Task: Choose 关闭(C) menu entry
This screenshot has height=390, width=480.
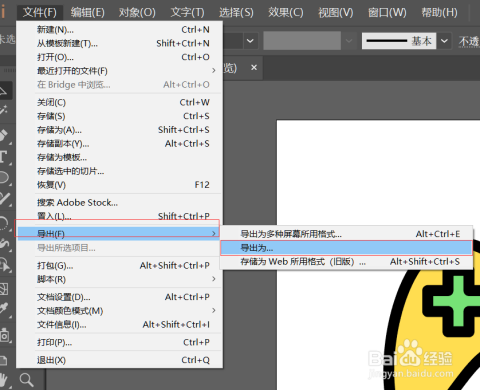Action: click(x=119, y=102)
